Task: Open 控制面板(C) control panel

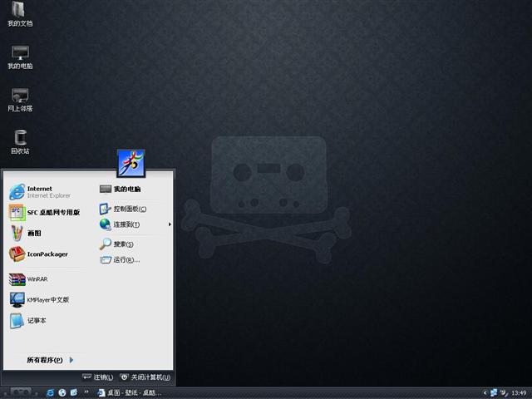Action: pos(123,209)
